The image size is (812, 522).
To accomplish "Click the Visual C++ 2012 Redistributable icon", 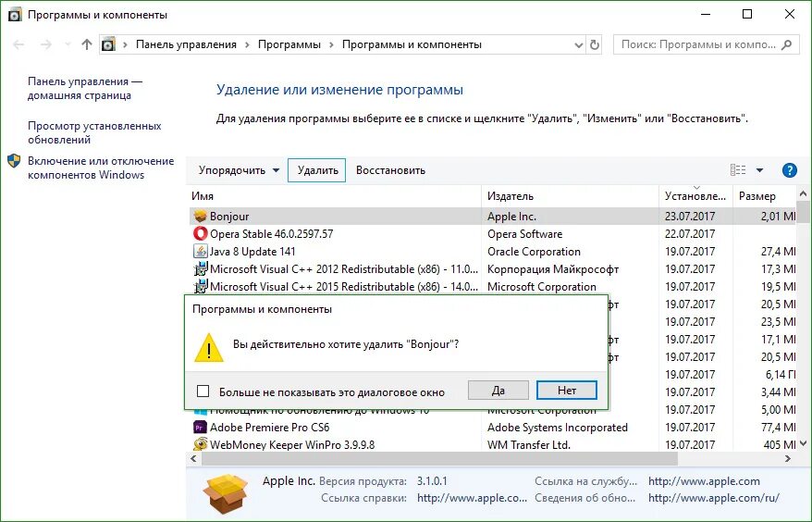I will point(201,269).
